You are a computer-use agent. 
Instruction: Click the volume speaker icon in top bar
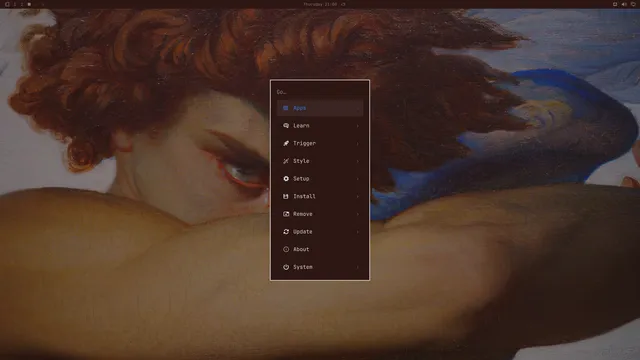[624, 4]
